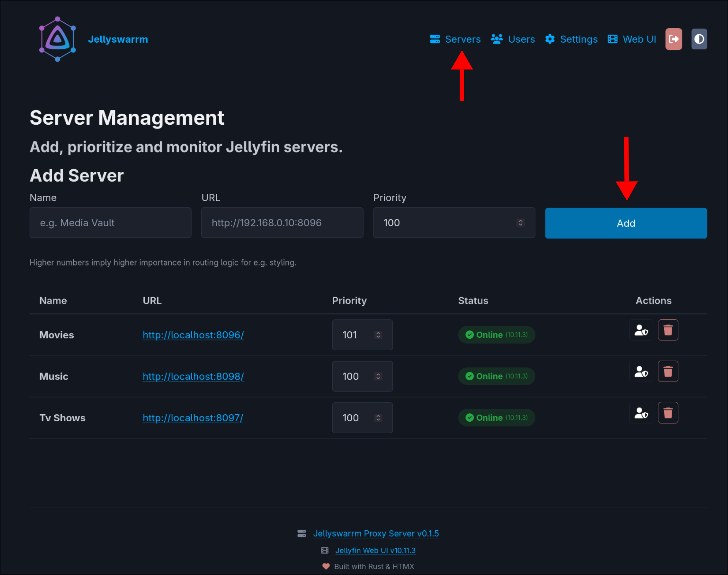
Task: Click the server icon beside the Proxy Server link
Action: pyautogui.click(x=302, y=534)
